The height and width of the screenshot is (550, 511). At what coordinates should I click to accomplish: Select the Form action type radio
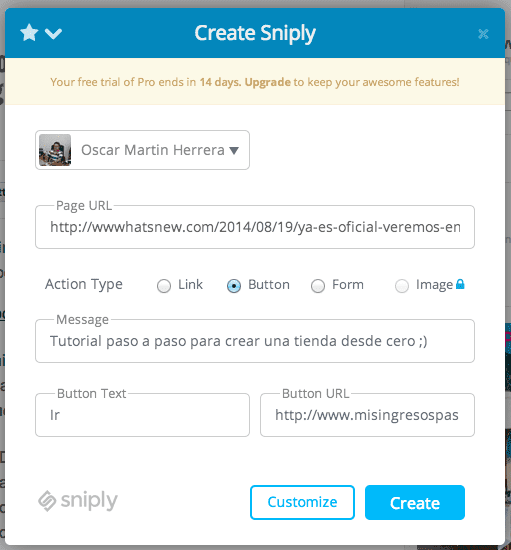pyautogui.click(x=318, y=286)
